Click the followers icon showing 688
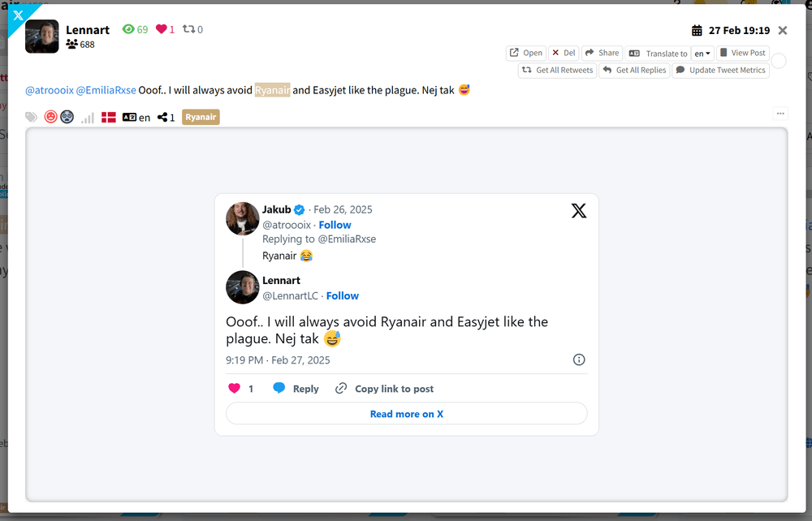Viewport: 812px width, 521px height. [x=71, y=44]
